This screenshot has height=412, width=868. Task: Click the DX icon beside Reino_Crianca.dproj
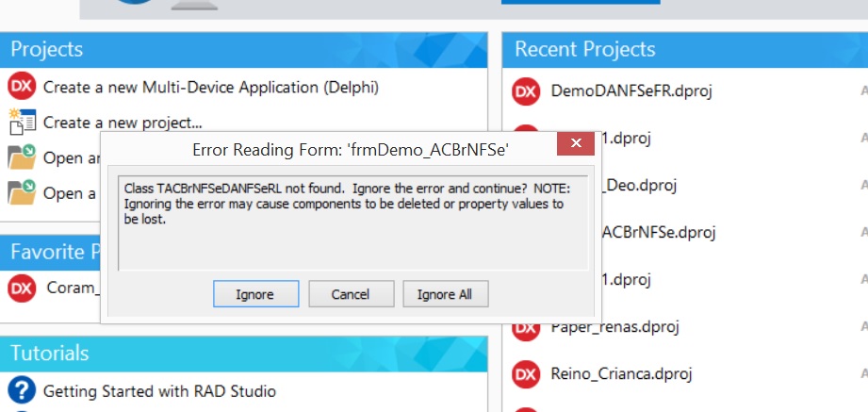tap(526, 374)
